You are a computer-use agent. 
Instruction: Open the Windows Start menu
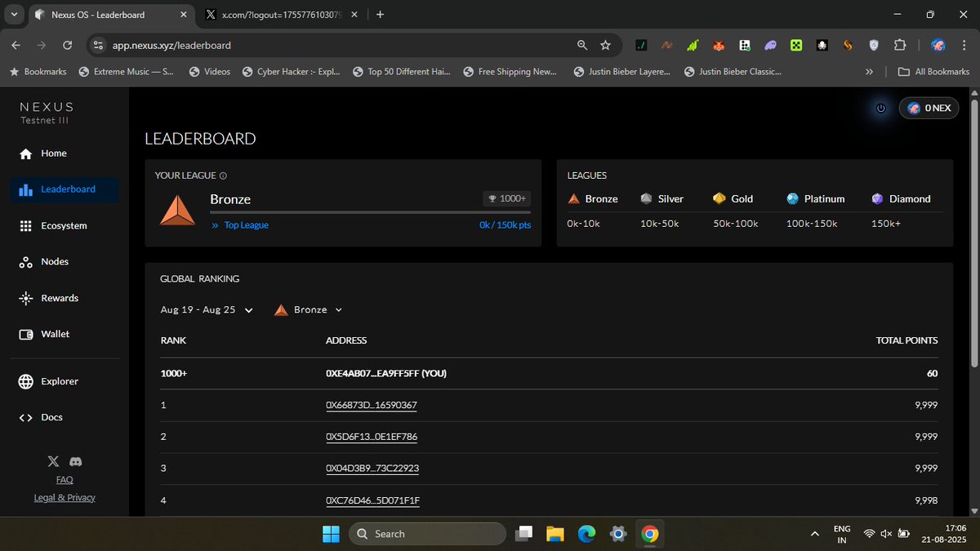331,534
